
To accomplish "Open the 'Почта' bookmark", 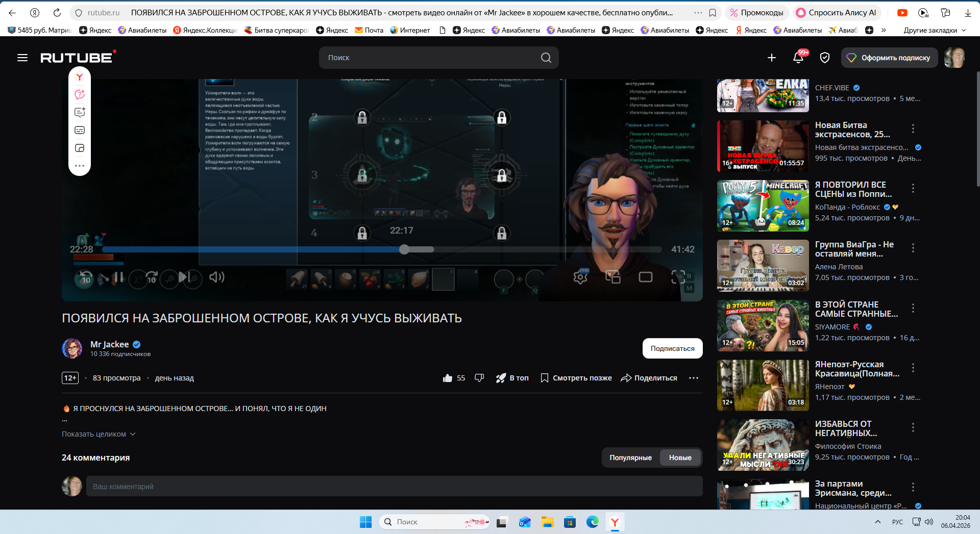I will pyautogui.click(x=369, y=30).
